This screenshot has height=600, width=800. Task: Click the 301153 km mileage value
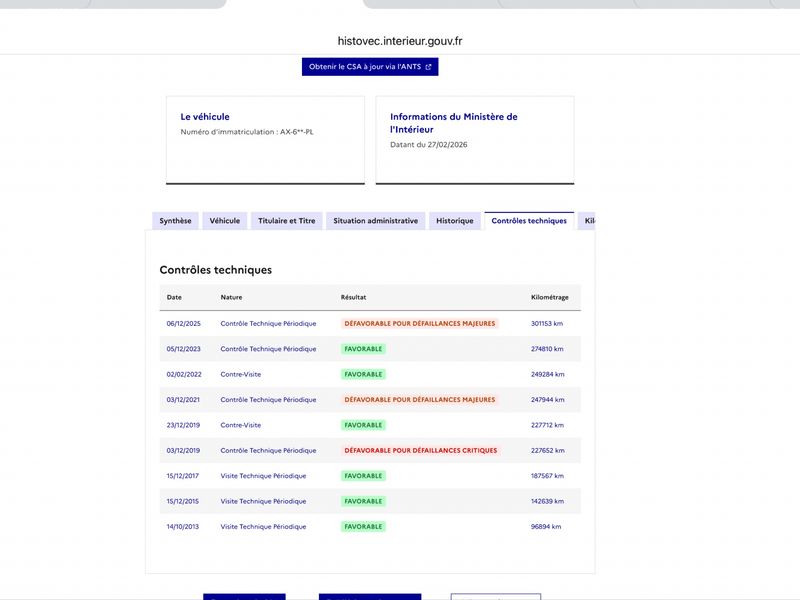pyautogui.click(x=548, y=324)
